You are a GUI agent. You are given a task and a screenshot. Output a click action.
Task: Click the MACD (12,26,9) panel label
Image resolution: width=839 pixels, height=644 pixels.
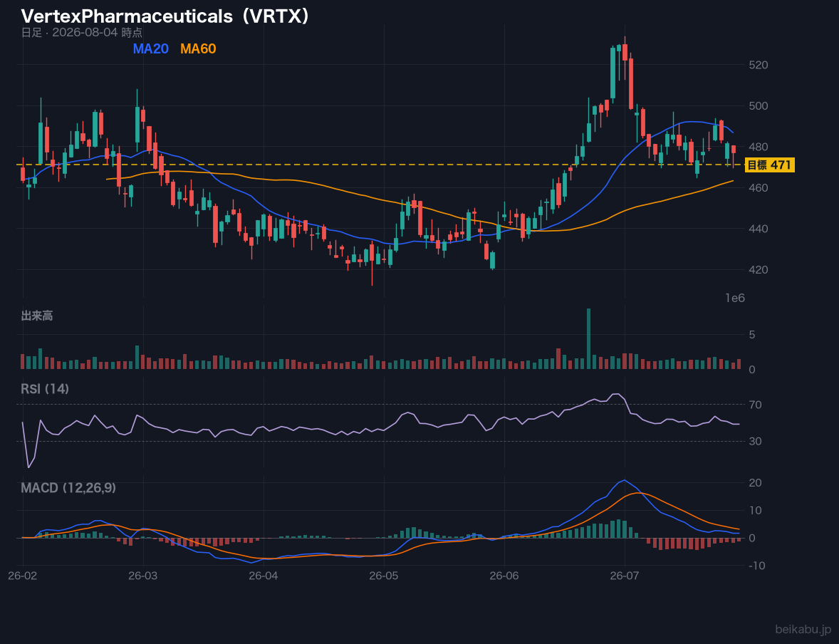(x=68, y=488)
